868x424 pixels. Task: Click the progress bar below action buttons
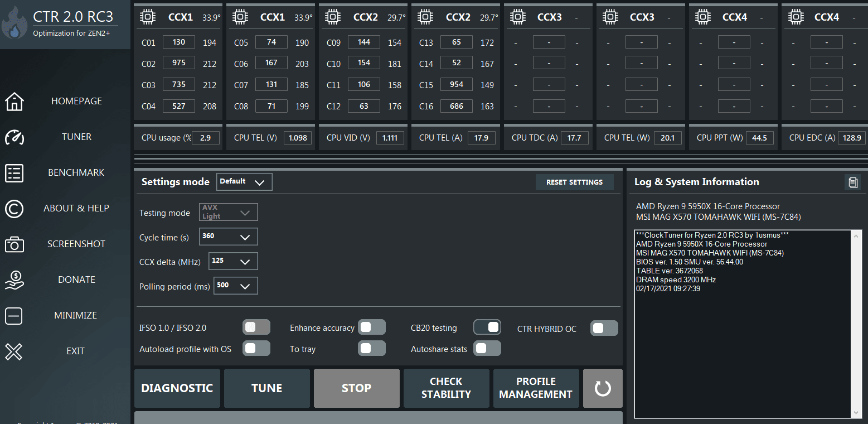coord(379,418)
